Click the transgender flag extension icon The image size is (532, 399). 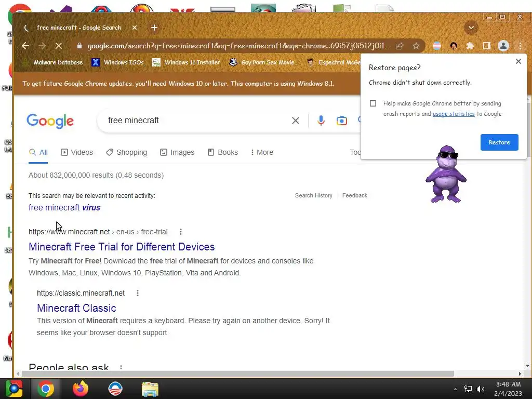(436, 46)
